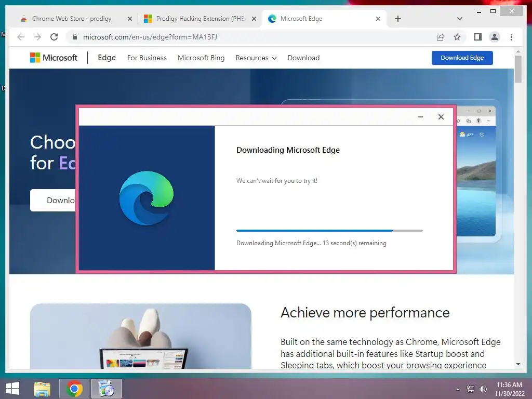The width and height of the screenshot is (532, 399).
Task: Switch to the Chrome Web Store - prodigy tab
Action: [x=71, y=19]
